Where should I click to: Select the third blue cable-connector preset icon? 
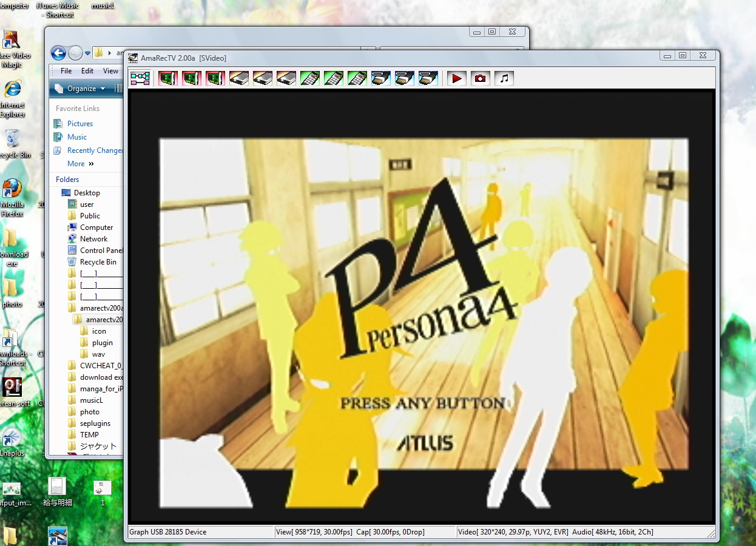click(428, 78)
